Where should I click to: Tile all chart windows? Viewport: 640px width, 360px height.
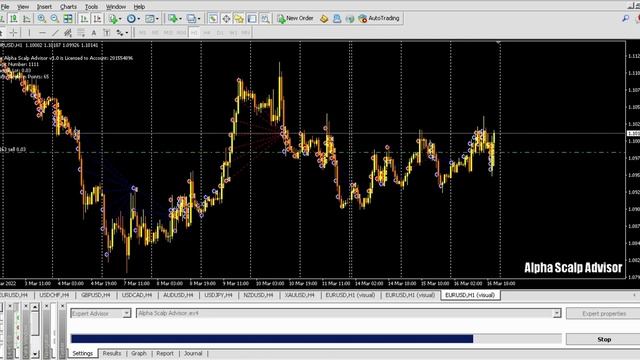tap(68, 18)
